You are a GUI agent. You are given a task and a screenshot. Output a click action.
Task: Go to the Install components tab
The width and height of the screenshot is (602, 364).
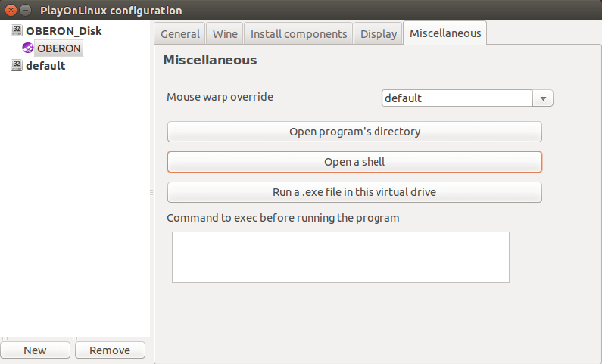tap(298, 33)
